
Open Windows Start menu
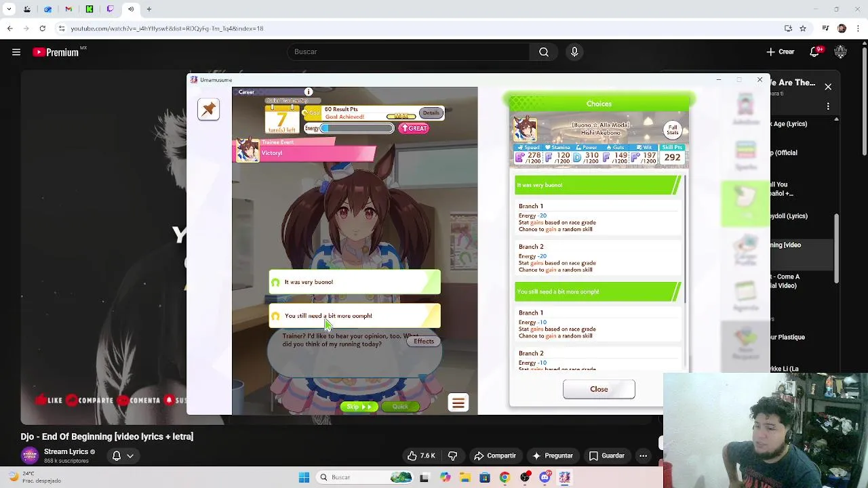click(x=304, y=477)
